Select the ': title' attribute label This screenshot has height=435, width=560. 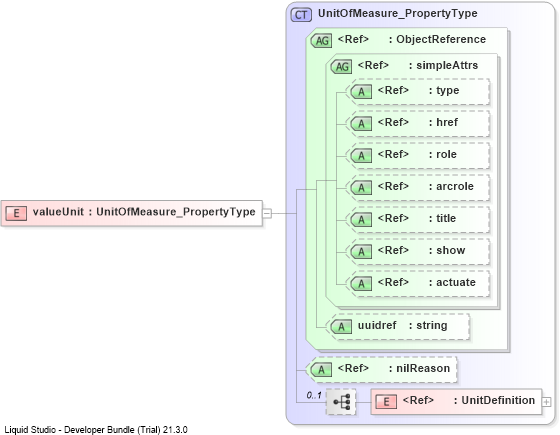(442, 218)
